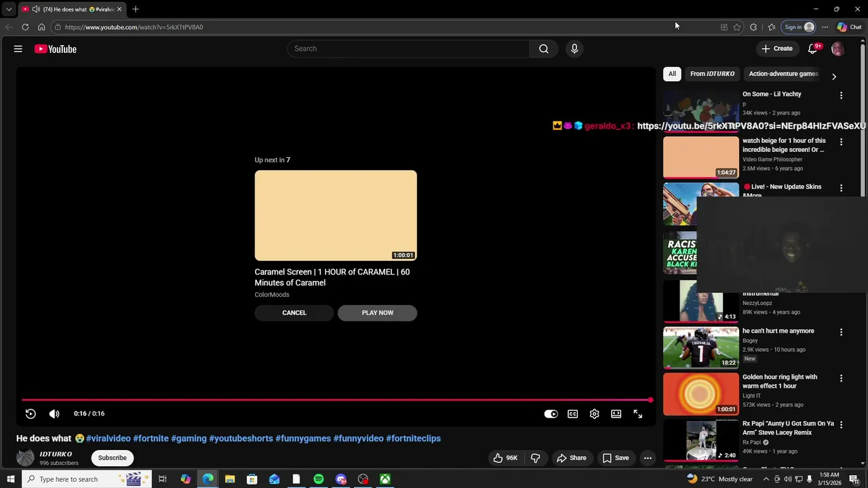Viewport: 868px width, 488px height.
Task: Refresh the page in the browser
Action: pos(25,27)
